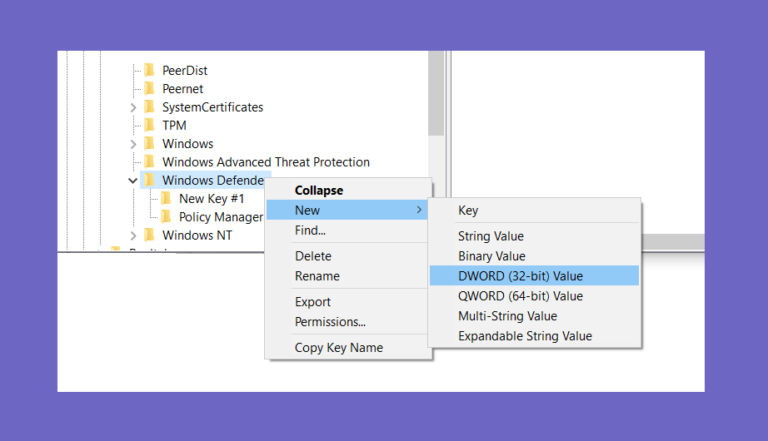Click the PeerDist folder icon
This screenshot has height=441, width=768.
149,70
